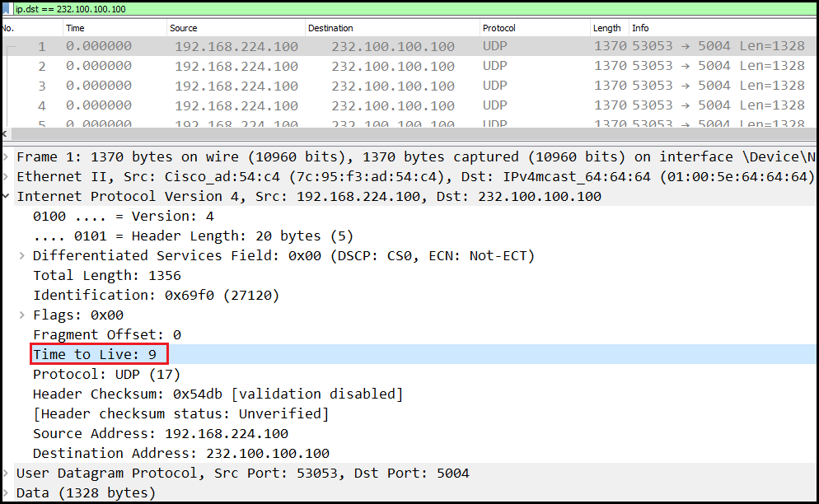Image resolution: width=819 pixels, height=504 pixels.
Task: Click the Destination column header
Action: [x=330, y=28]
